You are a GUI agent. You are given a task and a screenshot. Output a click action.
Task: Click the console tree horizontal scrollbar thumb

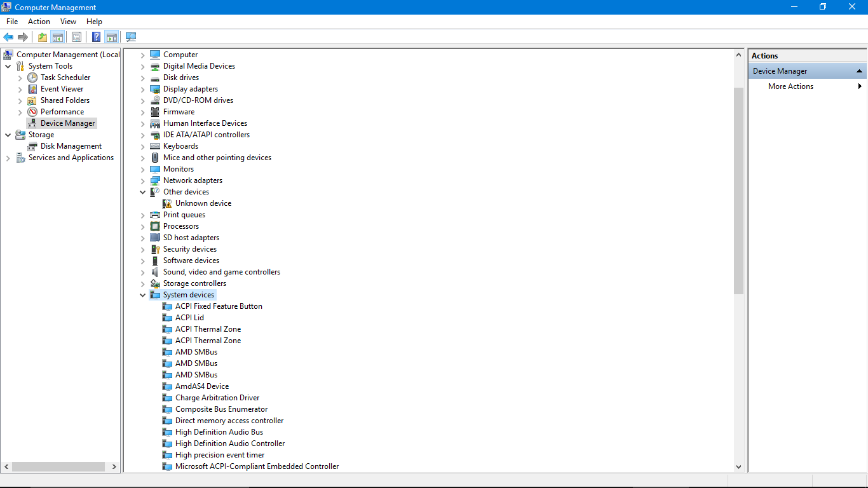click(x=58, y=466)
